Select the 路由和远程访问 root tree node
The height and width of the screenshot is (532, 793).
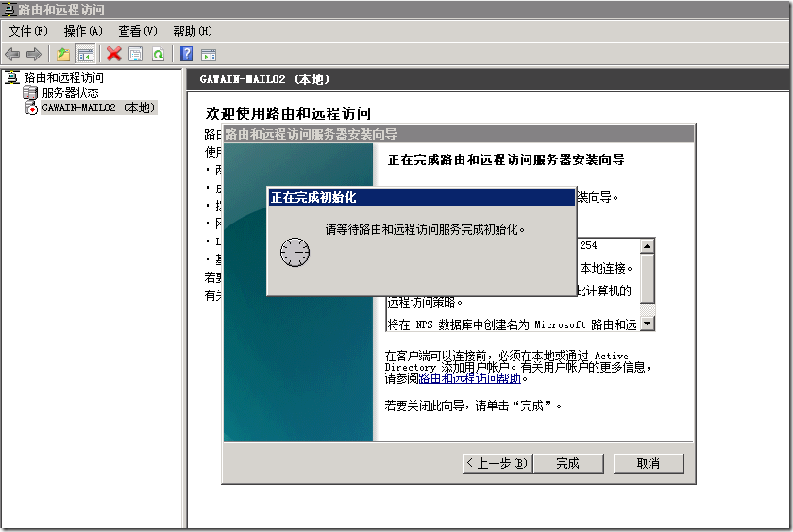click(x=63, y=77)
